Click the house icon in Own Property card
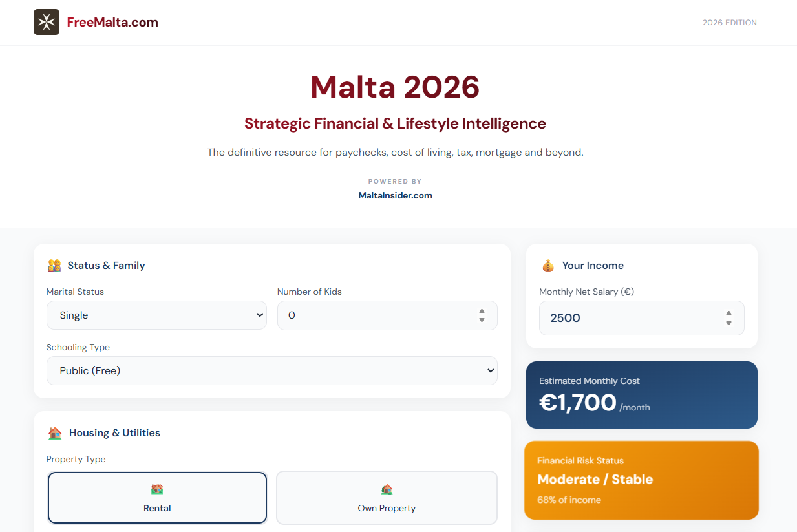The image size is (797, 532). click(x=386, y=489)
